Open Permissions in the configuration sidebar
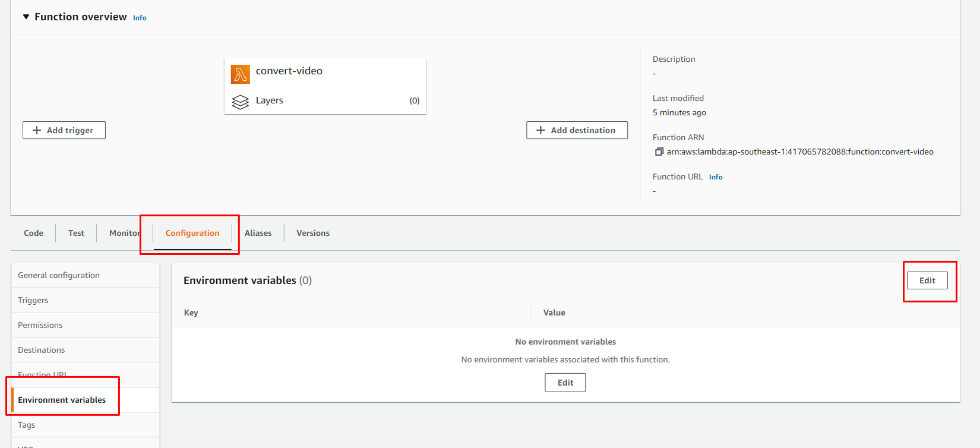The height and width of the screenshot is (448, 980). [40, 325]
